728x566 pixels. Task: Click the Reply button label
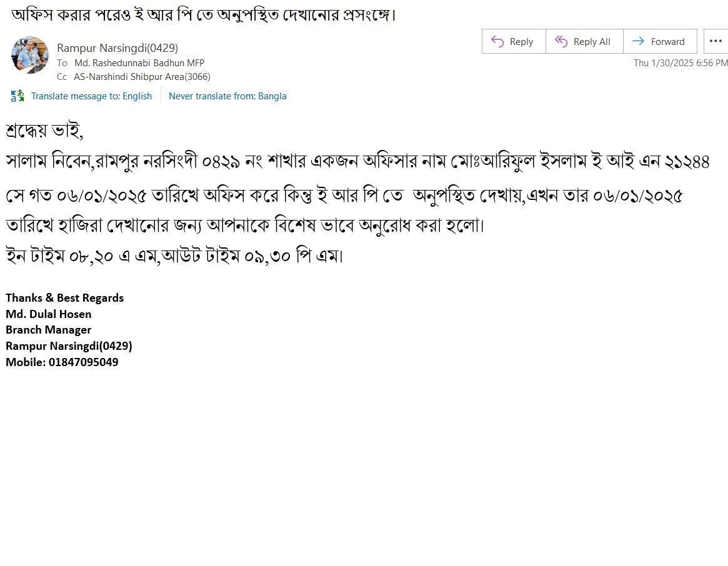[x=521, y=42]
